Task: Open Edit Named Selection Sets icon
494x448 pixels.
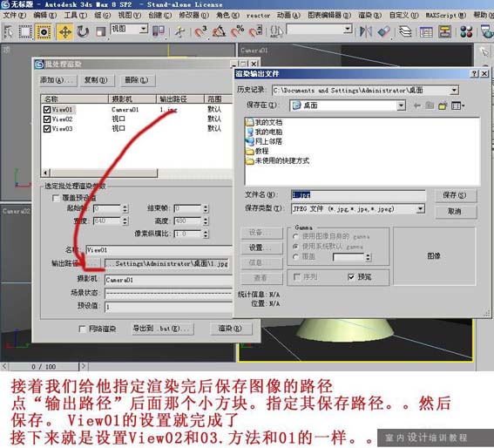Action: pos(276,32)
